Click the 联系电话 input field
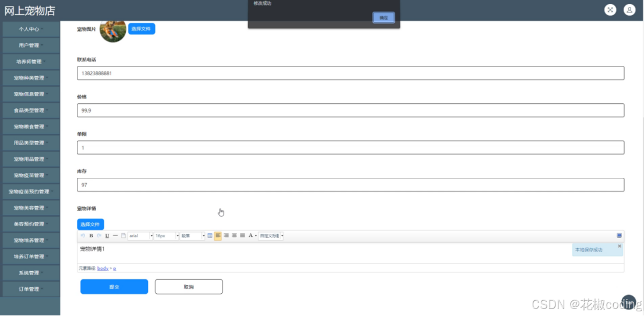The height and width of the screenshot is (316, 644). point(351,73)
